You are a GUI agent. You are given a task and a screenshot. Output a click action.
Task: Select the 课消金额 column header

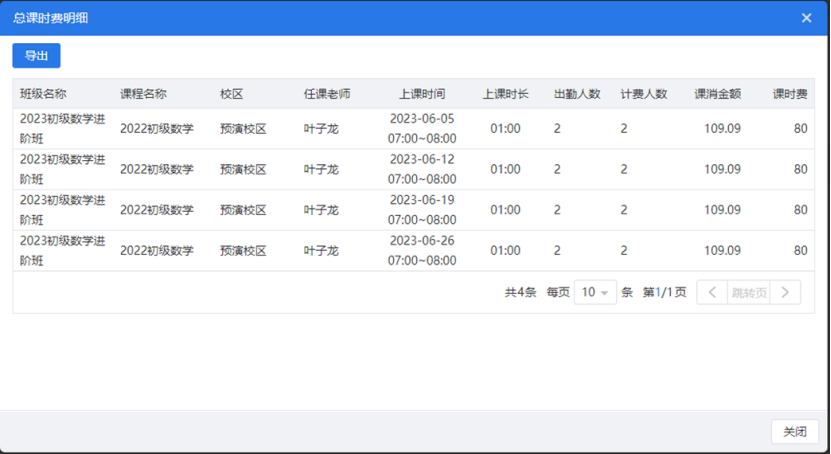tap(717, 94)
